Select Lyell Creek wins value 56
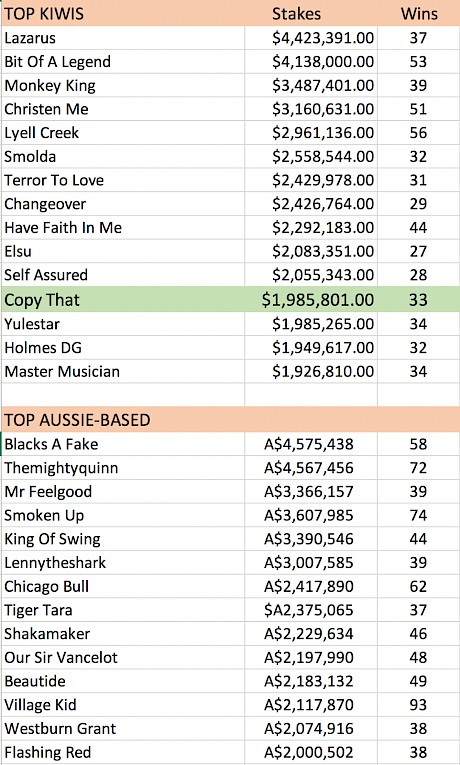Screen dimensions: 460x765 [419, 133]
